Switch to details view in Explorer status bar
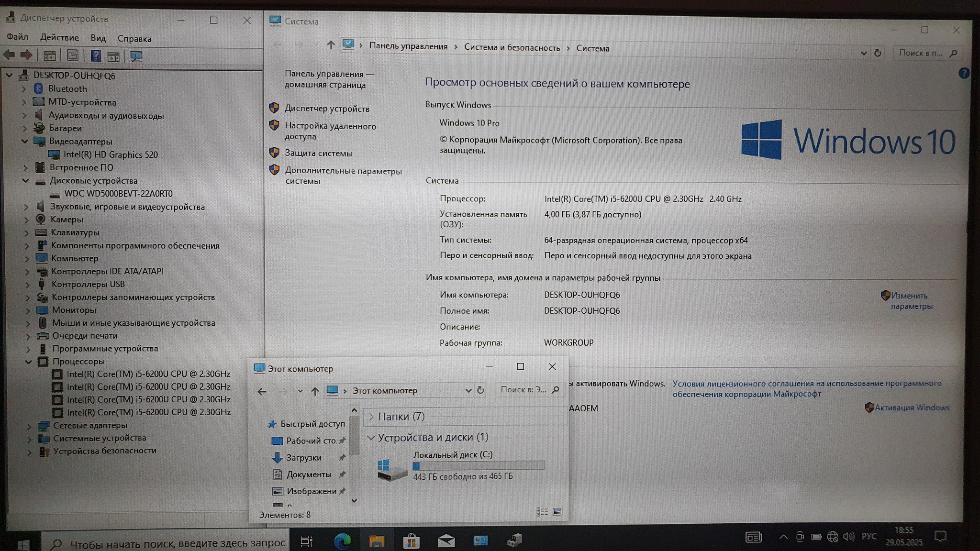 542,512
